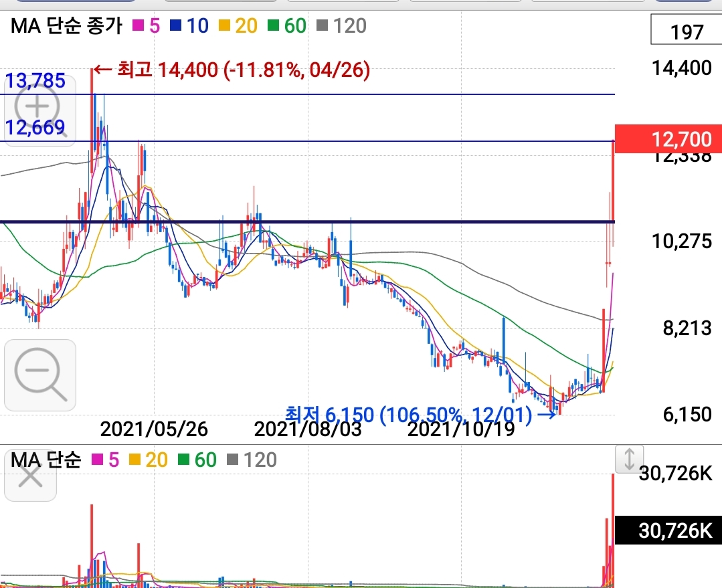Click the 8,213 price axis label

[687, 328]
